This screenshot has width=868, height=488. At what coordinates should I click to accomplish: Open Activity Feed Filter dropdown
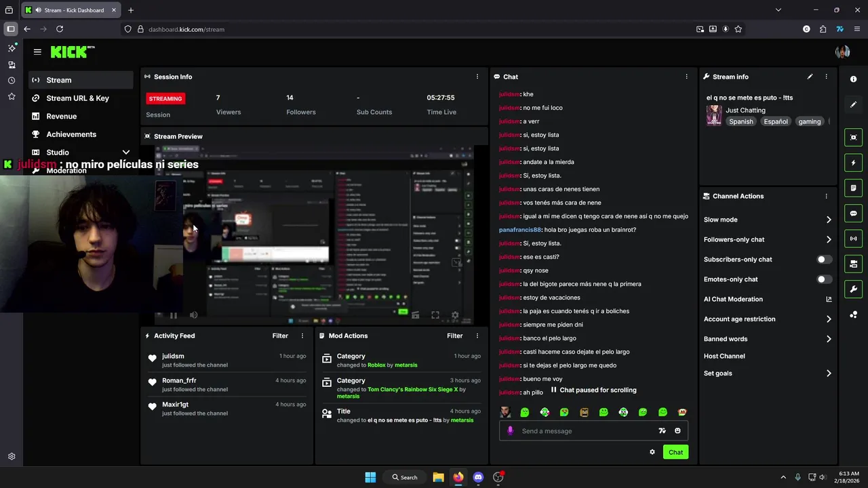point(280,335)
